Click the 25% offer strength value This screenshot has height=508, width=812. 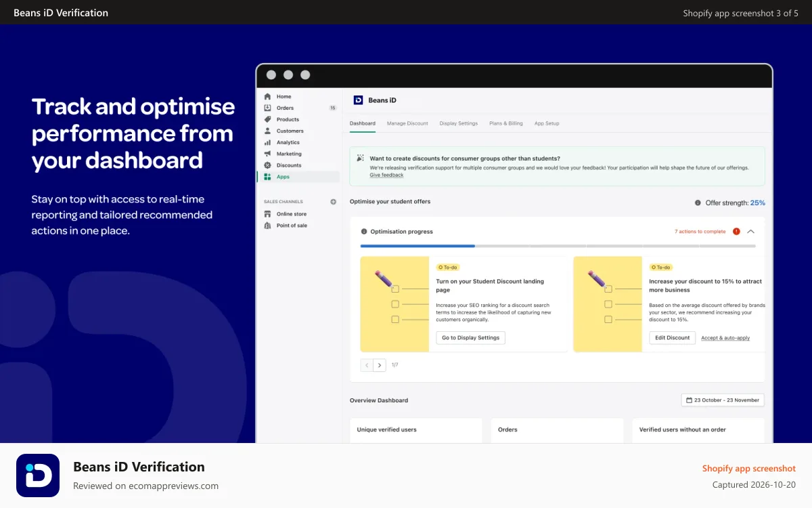click(758, 203)
